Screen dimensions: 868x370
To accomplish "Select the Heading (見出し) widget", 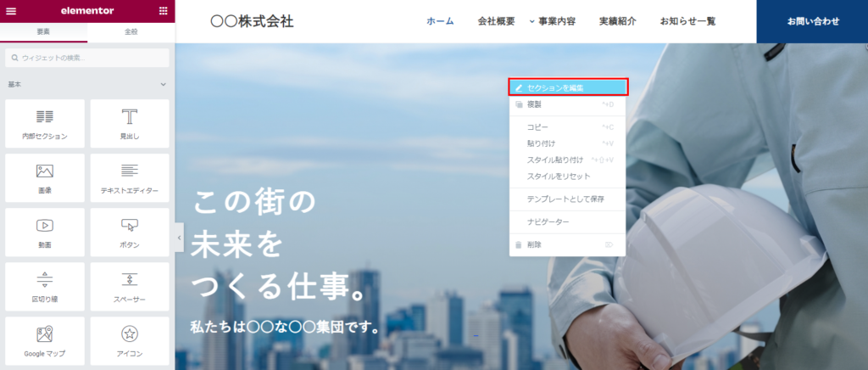I will [130, 124].
